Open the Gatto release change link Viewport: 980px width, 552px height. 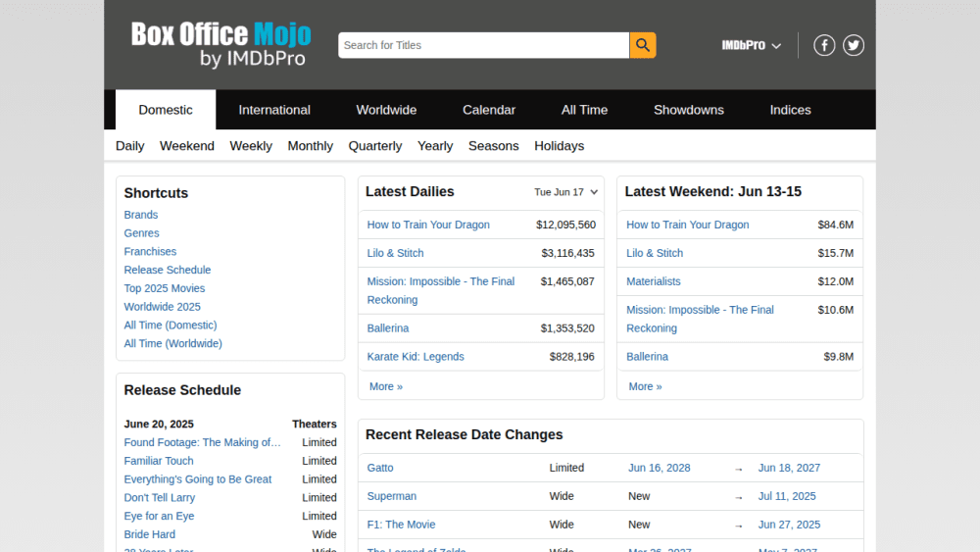coord(380,468)
